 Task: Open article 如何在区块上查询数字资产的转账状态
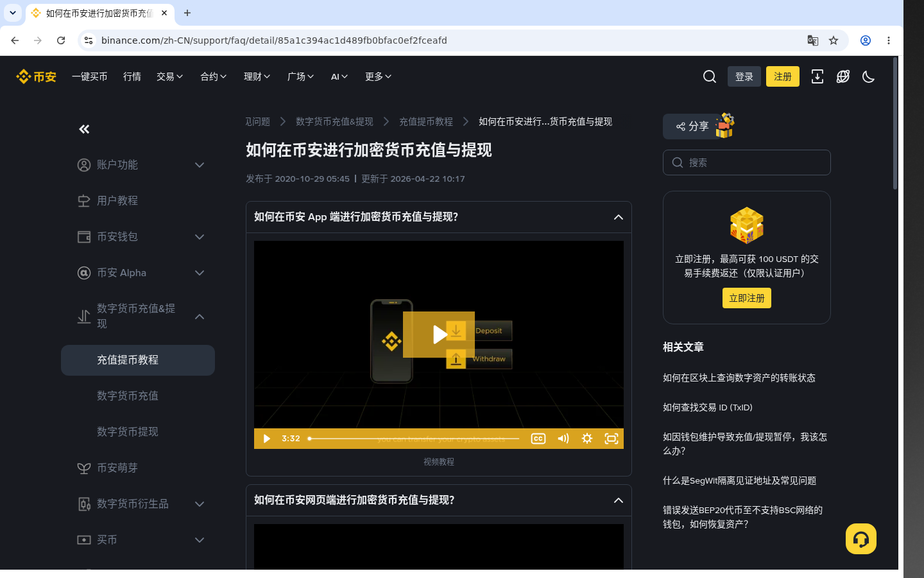click(739, 378)
